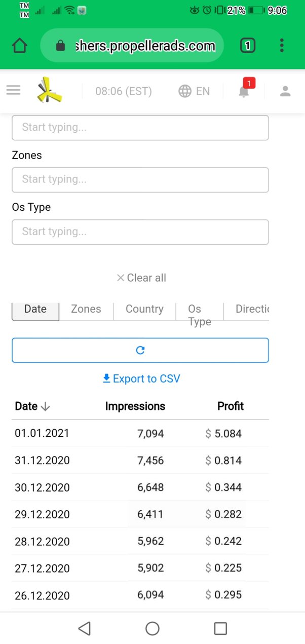Tap the browser home icon
This screenshot has height=644, width=305.
point(20,46)
